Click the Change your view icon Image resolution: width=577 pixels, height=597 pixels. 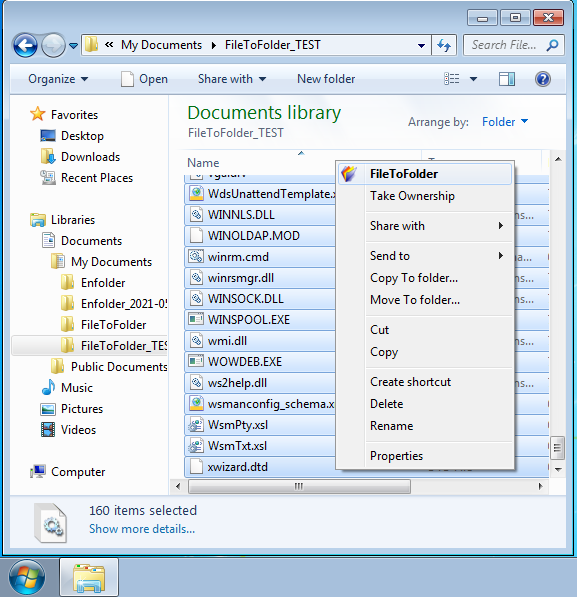pyautogui.click(x=452, y=79)
